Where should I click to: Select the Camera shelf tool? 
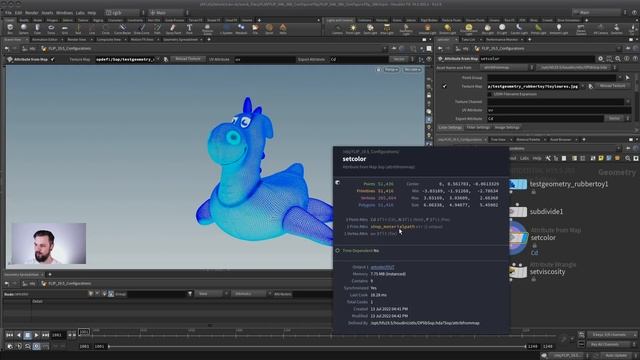click(x=337, y=29)
